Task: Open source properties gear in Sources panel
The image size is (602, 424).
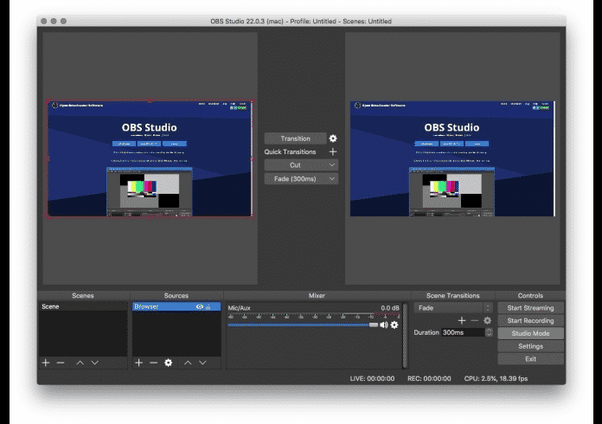Action: coord(168,363)
